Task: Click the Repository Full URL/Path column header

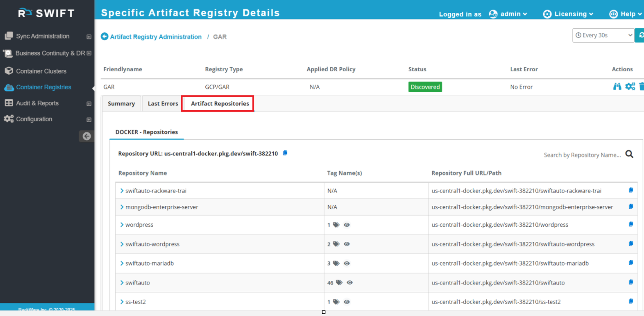Action: pyautogui.click(x=466, y=173)
